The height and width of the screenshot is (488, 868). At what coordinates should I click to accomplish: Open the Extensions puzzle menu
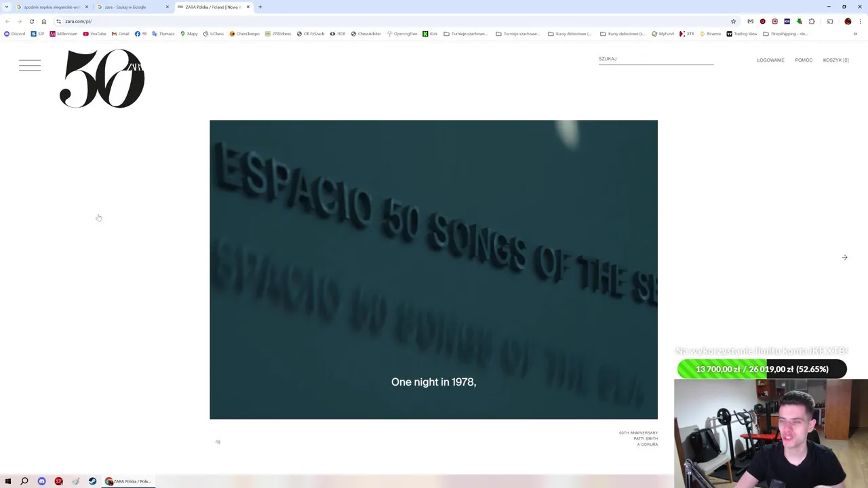coord(812,21)
